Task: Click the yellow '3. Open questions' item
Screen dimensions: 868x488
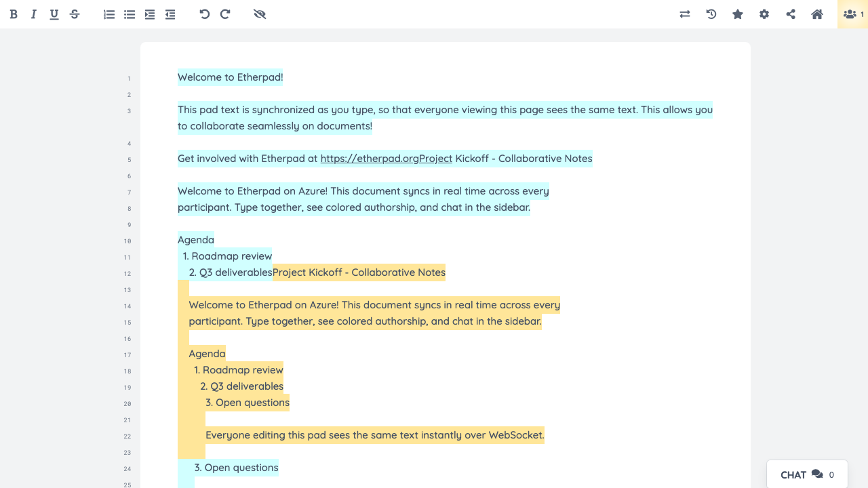Action: click(248, 403)
